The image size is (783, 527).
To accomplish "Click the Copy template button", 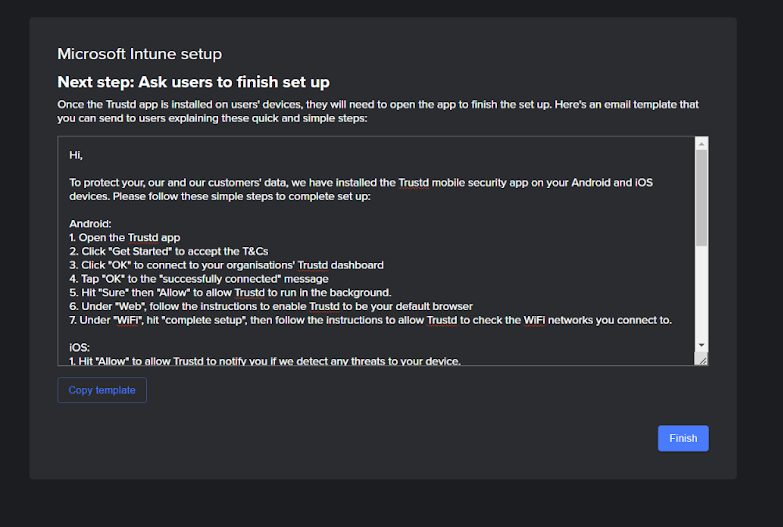I will coord(102,390).
